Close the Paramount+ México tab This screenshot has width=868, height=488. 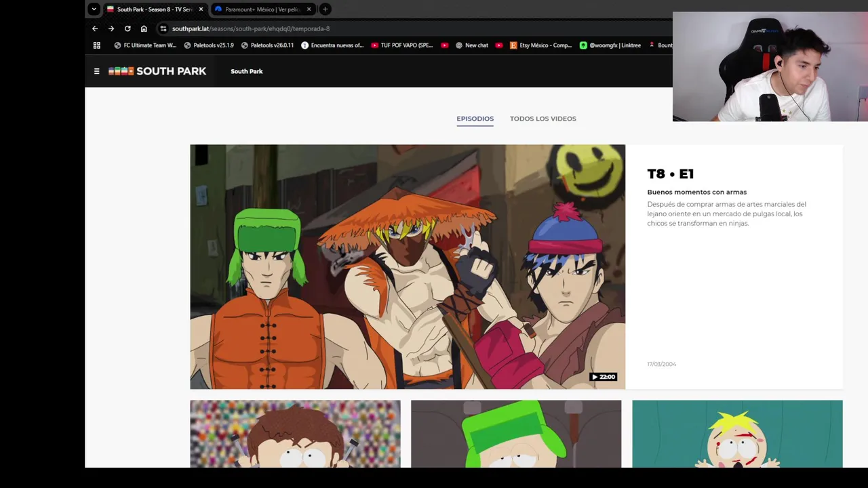pyautogui.click(x=309, y=9)
